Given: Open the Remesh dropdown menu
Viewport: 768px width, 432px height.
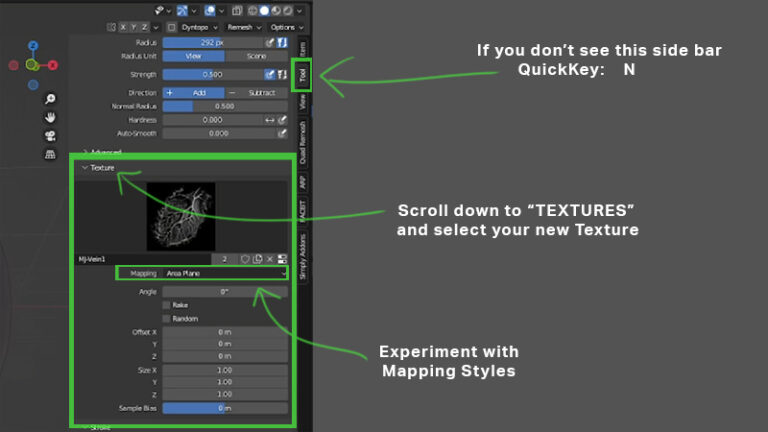Looking at the screenshot, I should pos(244,27).
